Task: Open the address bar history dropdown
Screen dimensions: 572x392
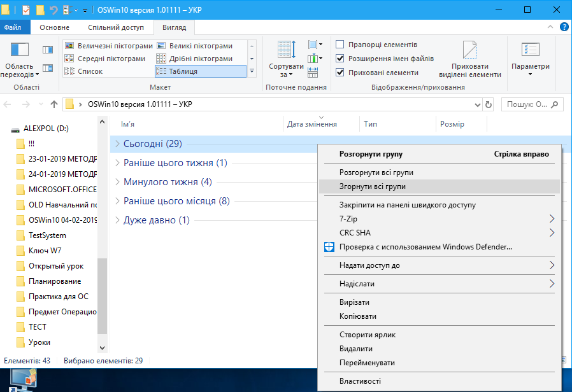Action: (478, 105)
